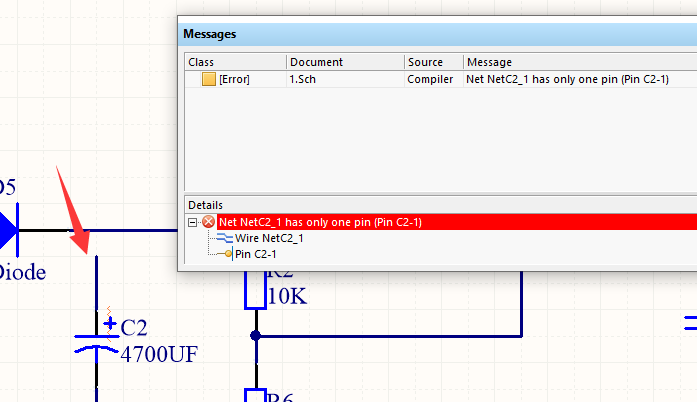Collapse the NetC2_1 error details node
The image size is (697, 402).
192,222
